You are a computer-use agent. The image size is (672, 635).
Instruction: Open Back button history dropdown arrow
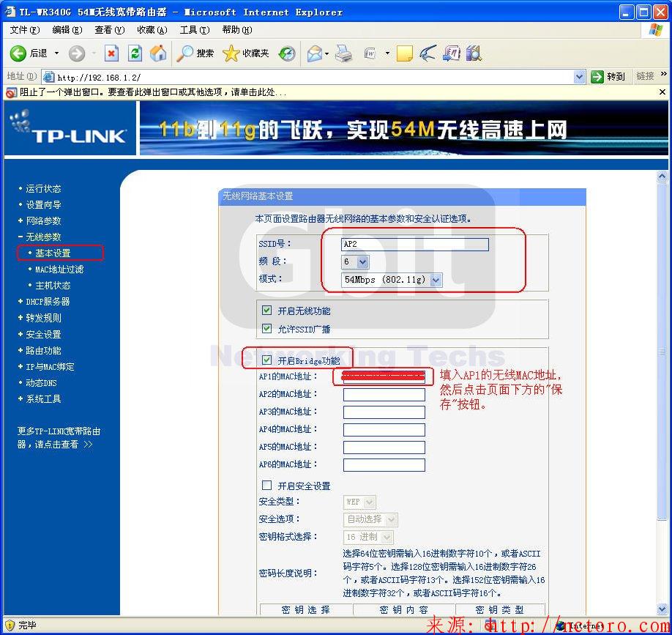tap(56, 53)
